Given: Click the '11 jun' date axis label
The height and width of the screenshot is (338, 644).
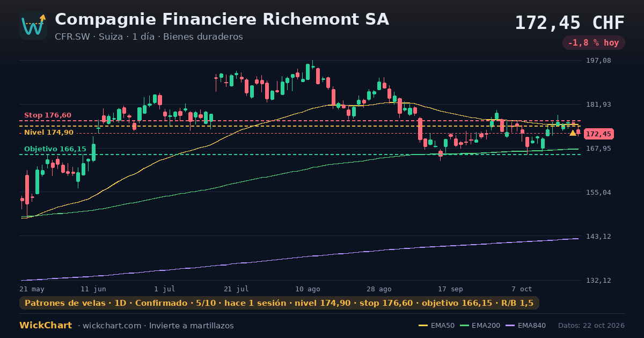Looking at the screenshot, I should pos(93,289).
